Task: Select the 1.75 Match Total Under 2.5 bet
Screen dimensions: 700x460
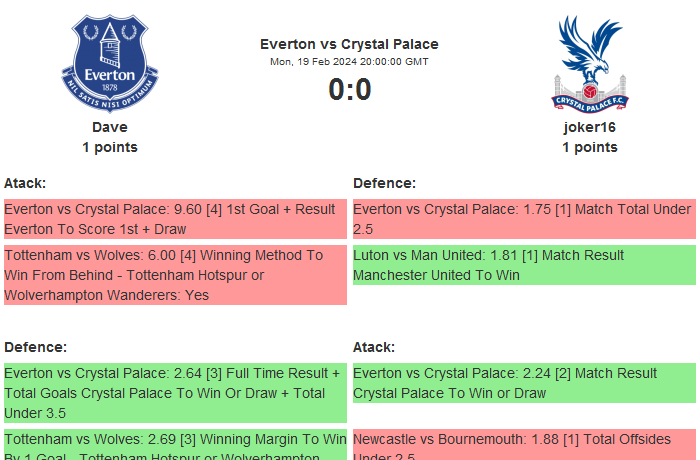Action: point(523,219)
